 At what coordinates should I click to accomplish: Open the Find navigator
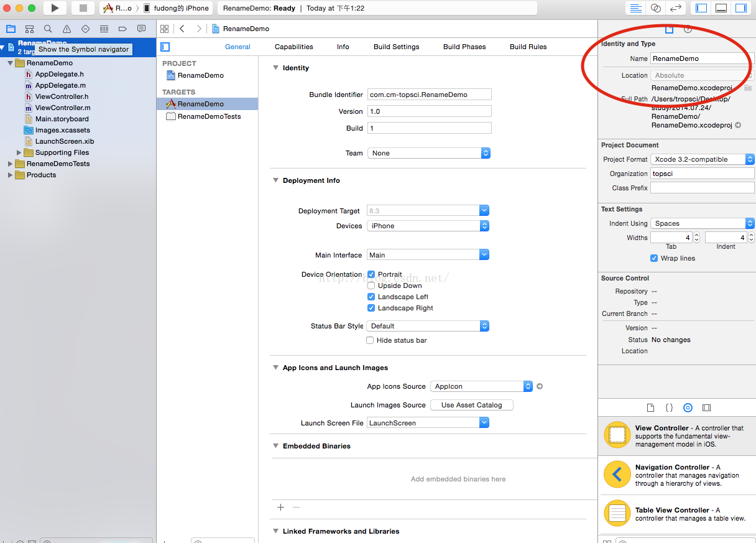tap(48, 29)
